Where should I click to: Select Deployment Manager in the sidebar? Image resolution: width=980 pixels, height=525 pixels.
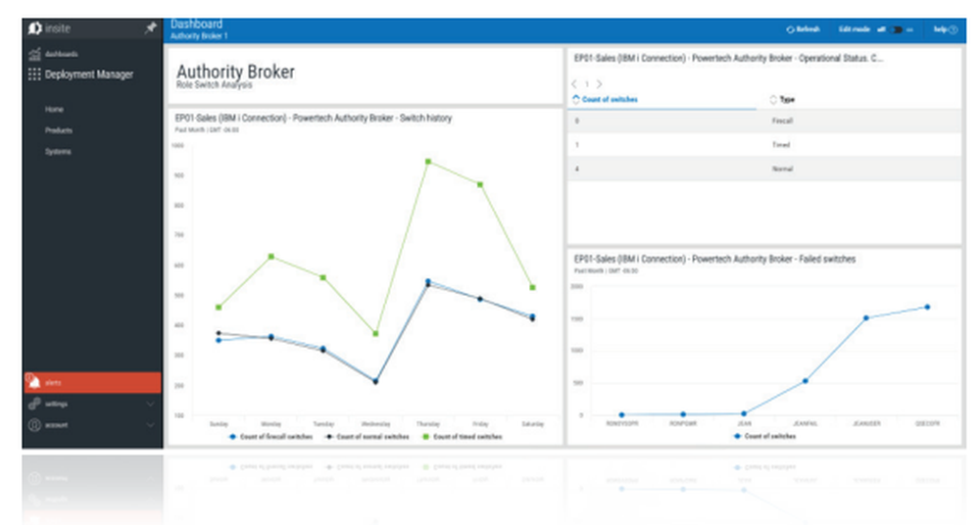click(89, 74)
